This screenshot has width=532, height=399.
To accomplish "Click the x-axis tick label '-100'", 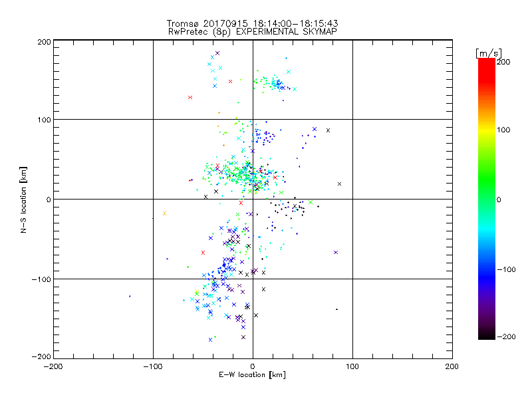I will point(153,366).
